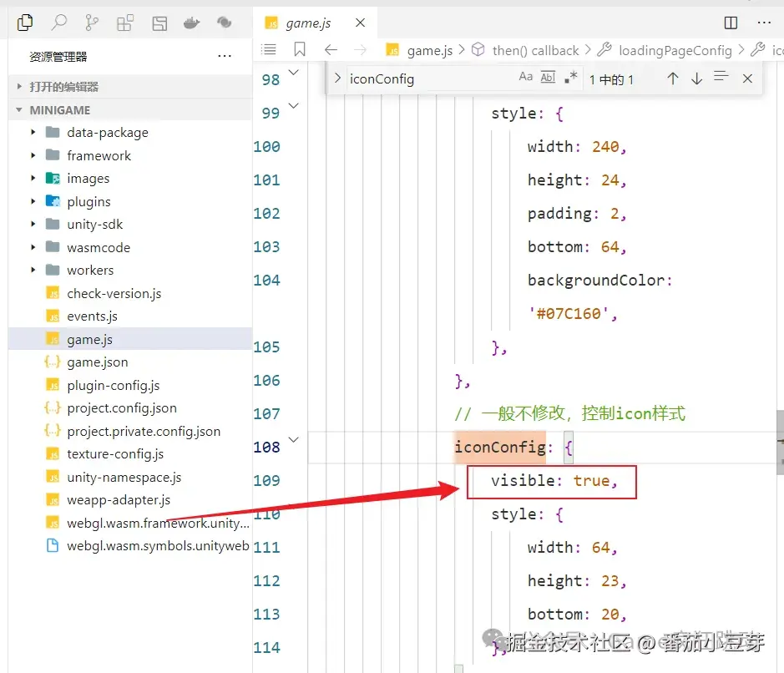
Task: Toggle Find in Selection icon
Action: pos(721,77)
